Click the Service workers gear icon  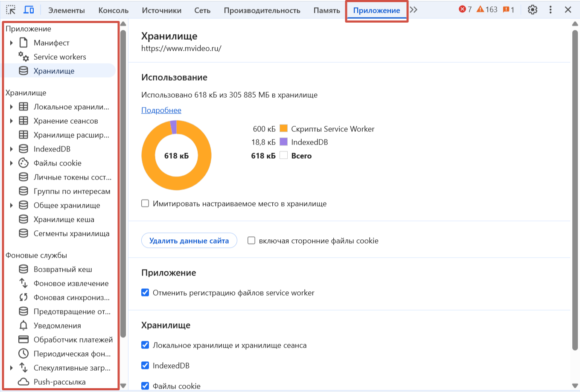(23, 57)
